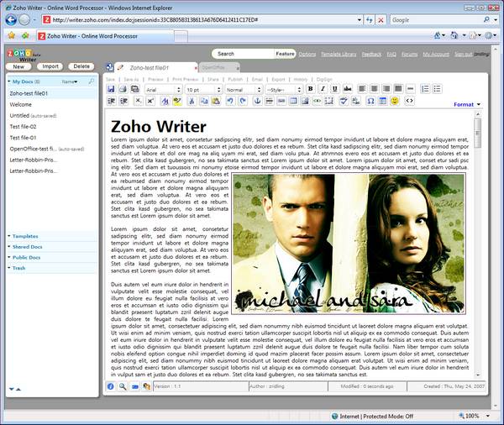The width and height of the screenshot is (504, 425).
Task: Align text right
Action: click(386, 89)
